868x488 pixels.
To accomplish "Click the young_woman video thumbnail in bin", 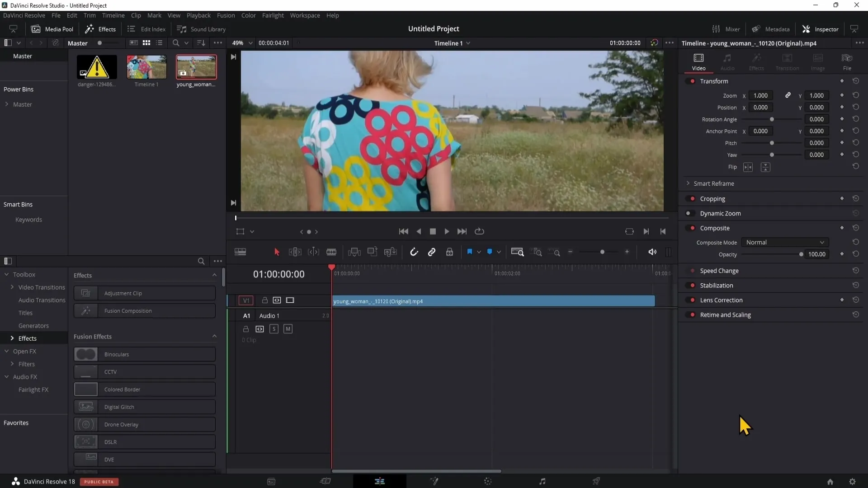I will 197,67.
